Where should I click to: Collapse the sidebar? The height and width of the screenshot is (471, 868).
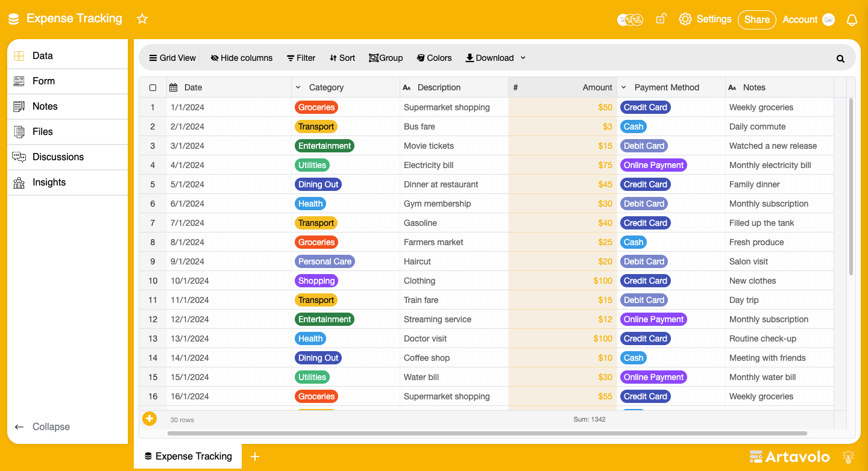[42, 426]
